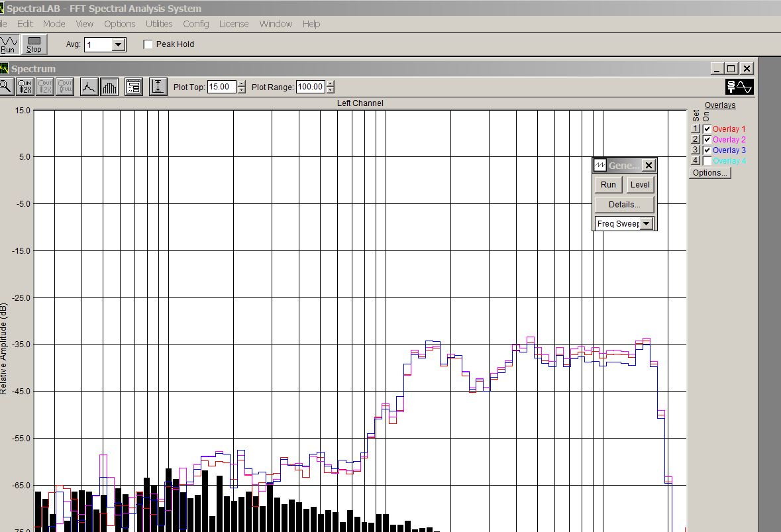
Task: Maximize the Spectrum window
Action: coord(731,69)
